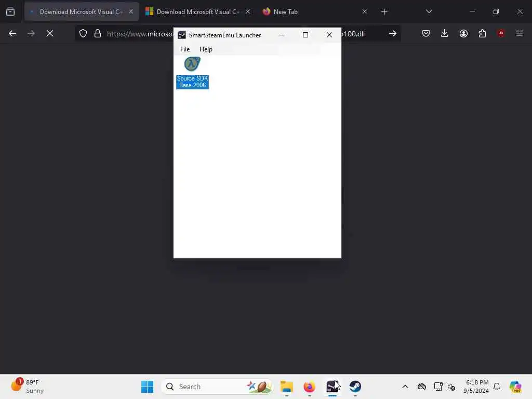Viewport: 532px width, 399px height.
Task: Minimize the Firefox browser window
Action: pos(472,11)
